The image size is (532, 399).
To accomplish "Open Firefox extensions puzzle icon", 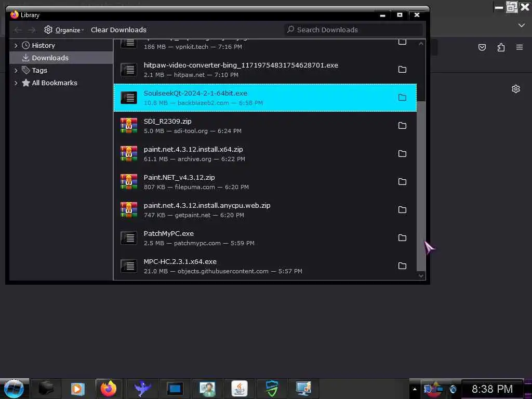I will coord(501,47).
